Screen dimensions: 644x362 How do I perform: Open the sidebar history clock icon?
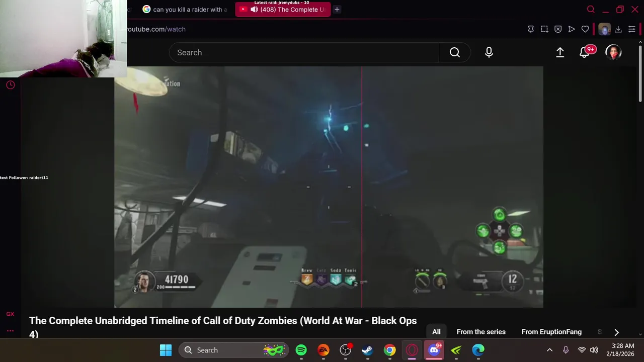[10, 85]
